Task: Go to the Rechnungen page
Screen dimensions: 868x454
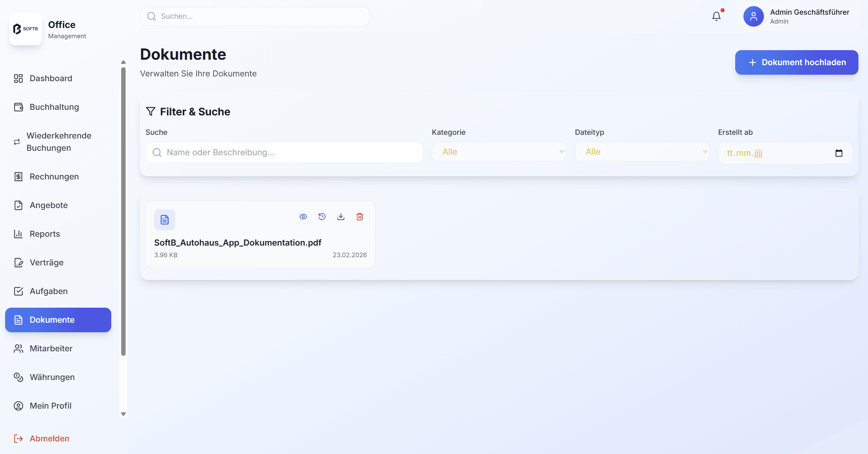Action: (54, 177)
